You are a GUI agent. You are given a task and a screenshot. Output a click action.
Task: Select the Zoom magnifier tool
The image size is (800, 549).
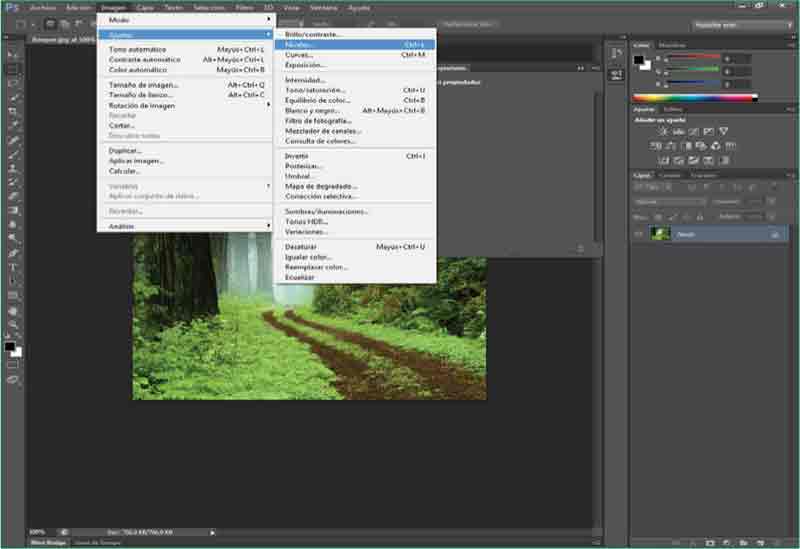tap(13, 325)
